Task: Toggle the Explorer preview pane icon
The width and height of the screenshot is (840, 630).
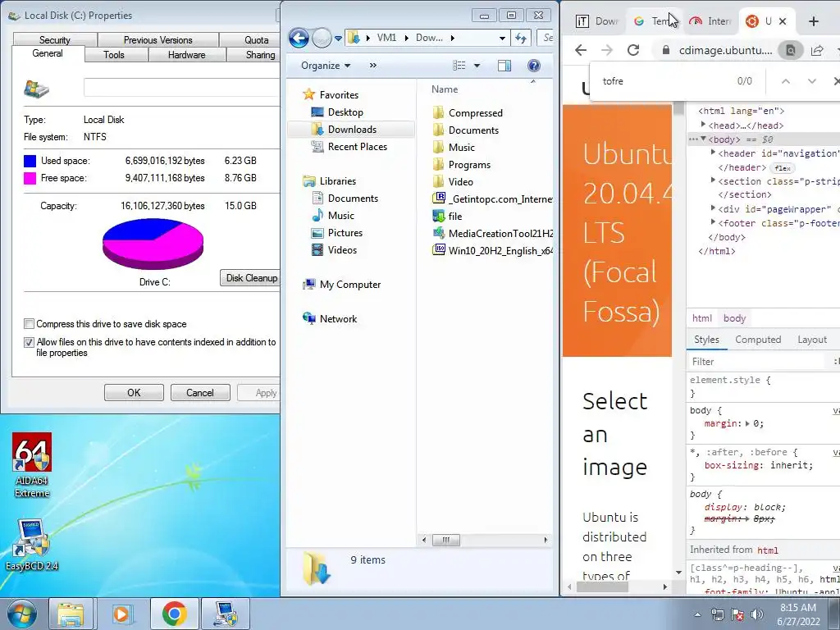Action: (504, 66)
